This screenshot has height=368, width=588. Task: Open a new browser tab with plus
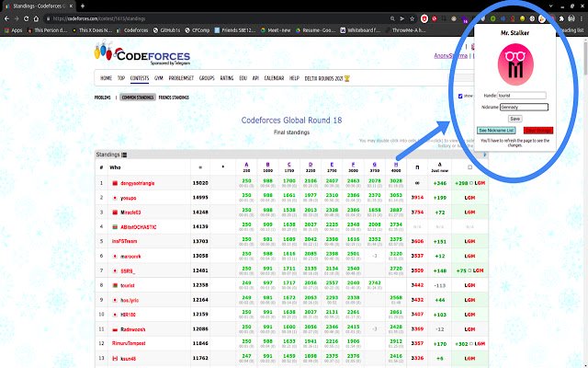click(x=83, y=6)
